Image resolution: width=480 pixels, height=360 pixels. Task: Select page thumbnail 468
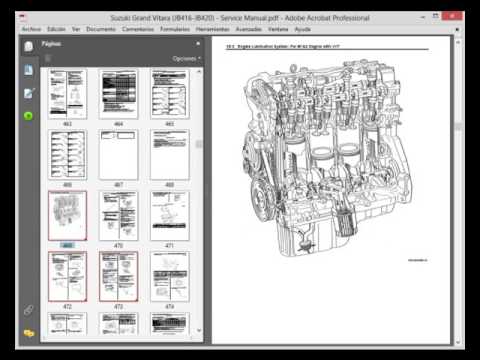[x=170, y=155]
